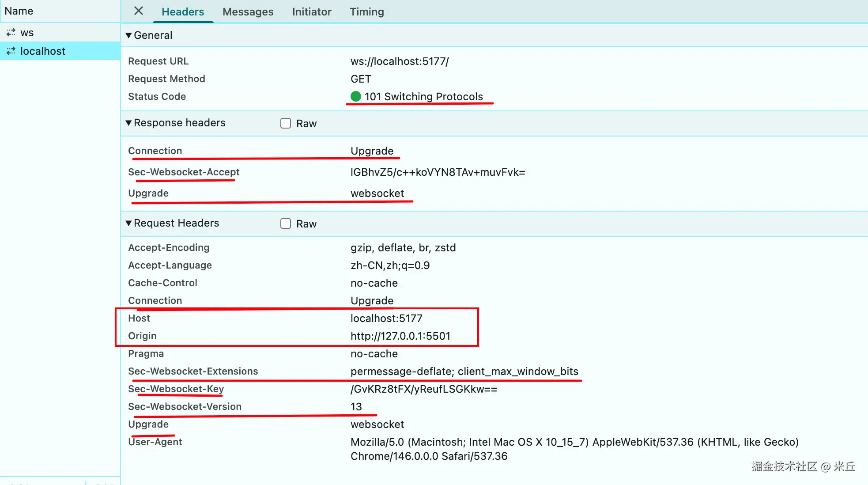Click the Name column header
Viewport: 868px width, 485px height.
pyautogui.click(x=19, y=11)
